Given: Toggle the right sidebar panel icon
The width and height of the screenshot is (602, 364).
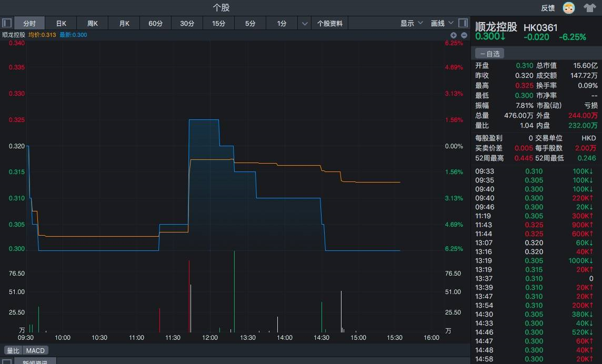Looking at the screenshot, I should [463, 23].
